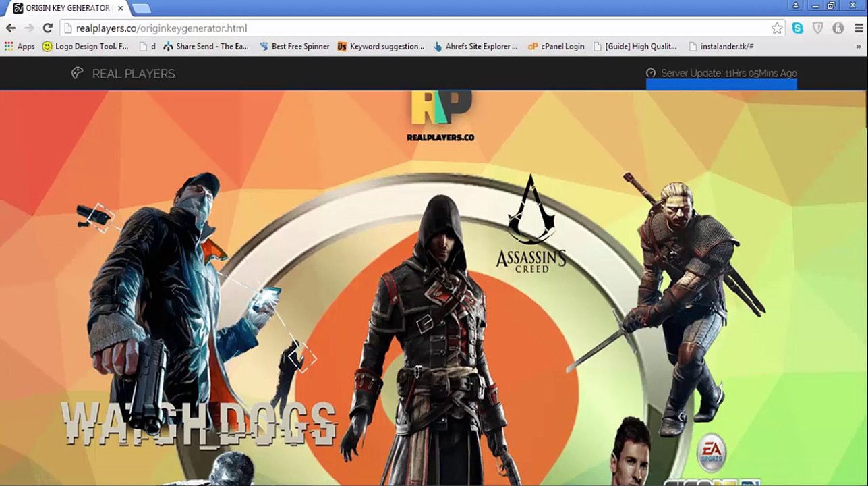Screen dimensions: 868x486
Task: Click the Chrome user profile button
Action: [797, 5]
